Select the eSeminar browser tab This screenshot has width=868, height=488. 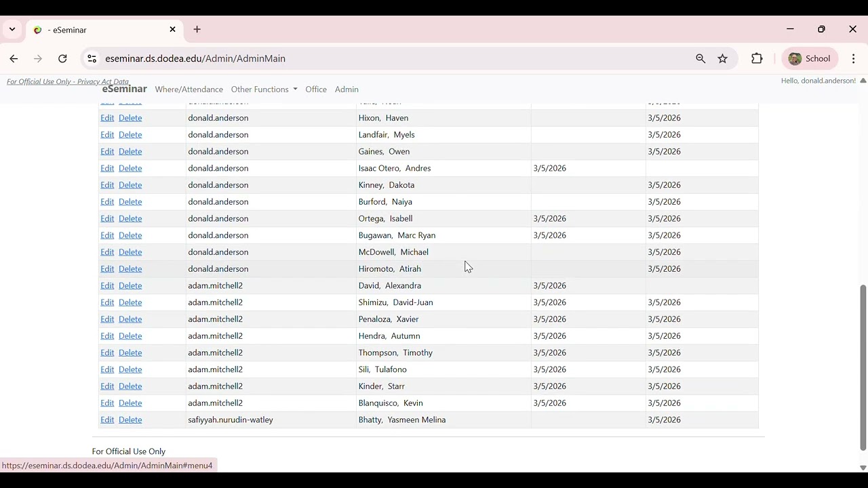105,30
